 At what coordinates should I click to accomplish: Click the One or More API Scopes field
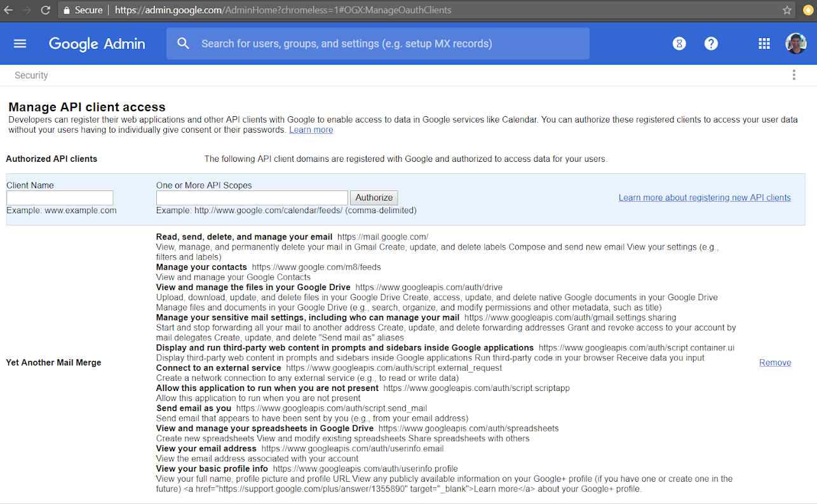click(252, 197)
